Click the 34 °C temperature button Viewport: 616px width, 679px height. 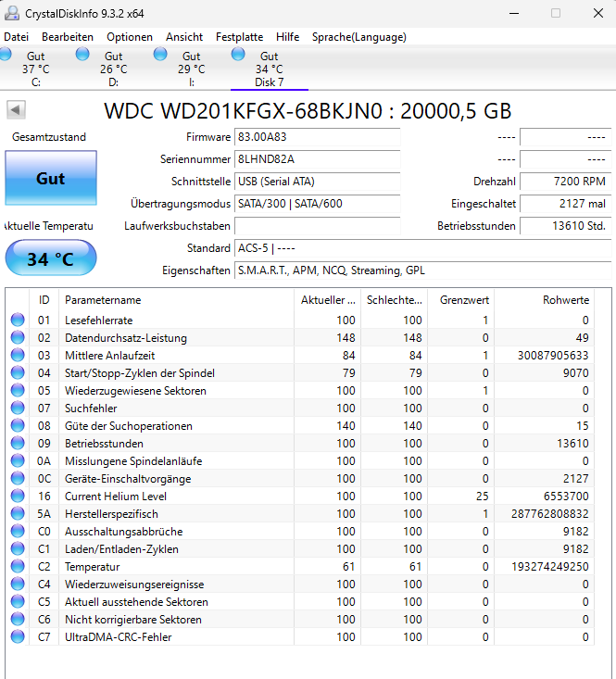coord(51,258)
